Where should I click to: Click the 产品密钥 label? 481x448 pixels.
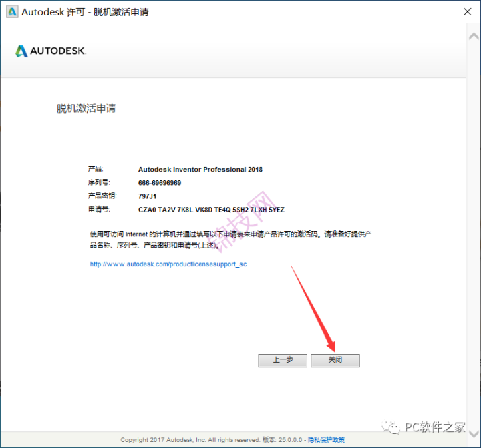click(x=102, y=196)
